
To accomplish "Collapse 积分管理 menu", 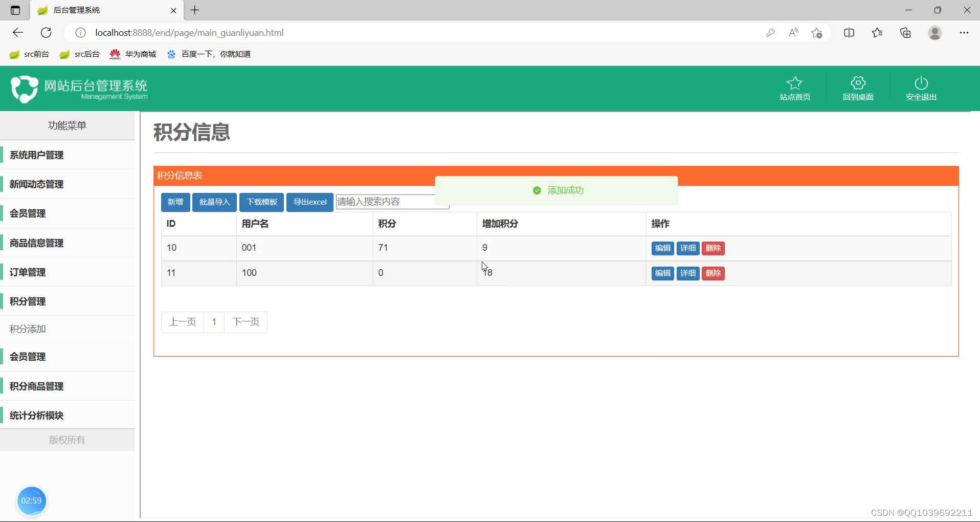I will coord(68,301).
